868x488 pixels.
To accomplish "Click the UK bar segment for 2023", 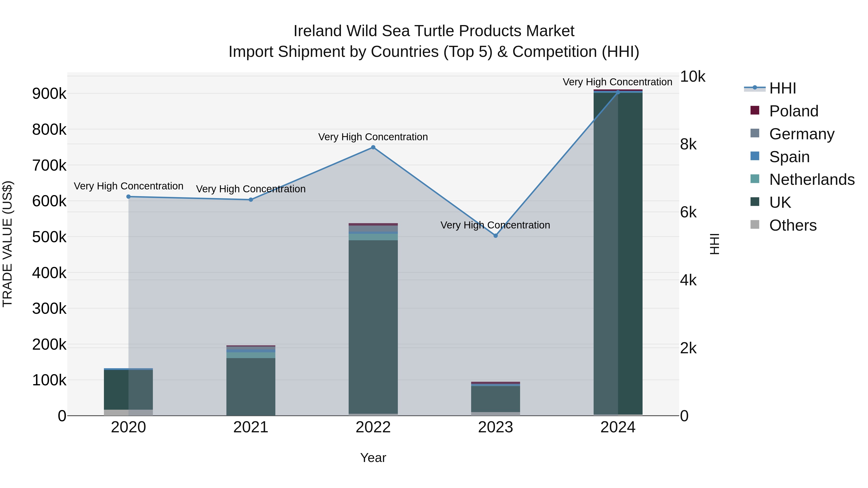I will tap(496, 399).
